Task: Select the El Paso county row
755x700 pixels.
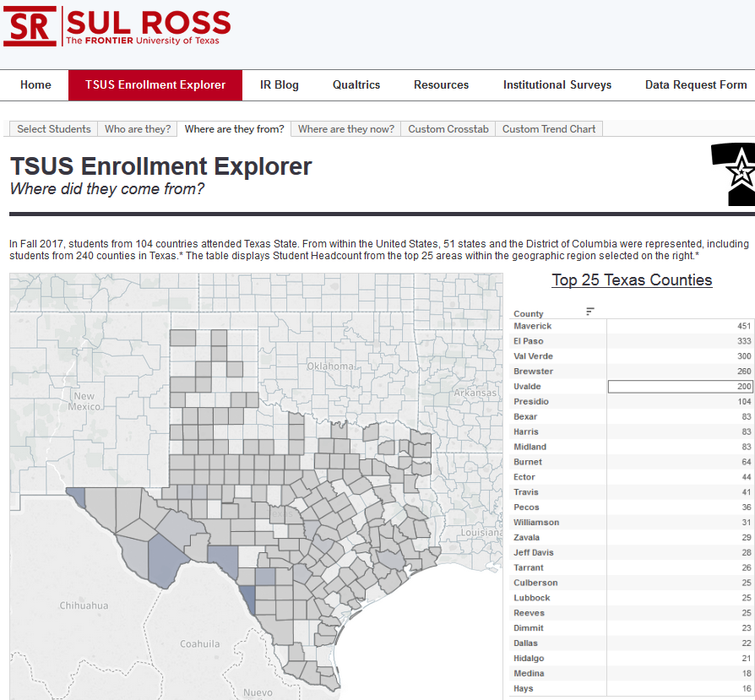Action: tap(632, 341)
